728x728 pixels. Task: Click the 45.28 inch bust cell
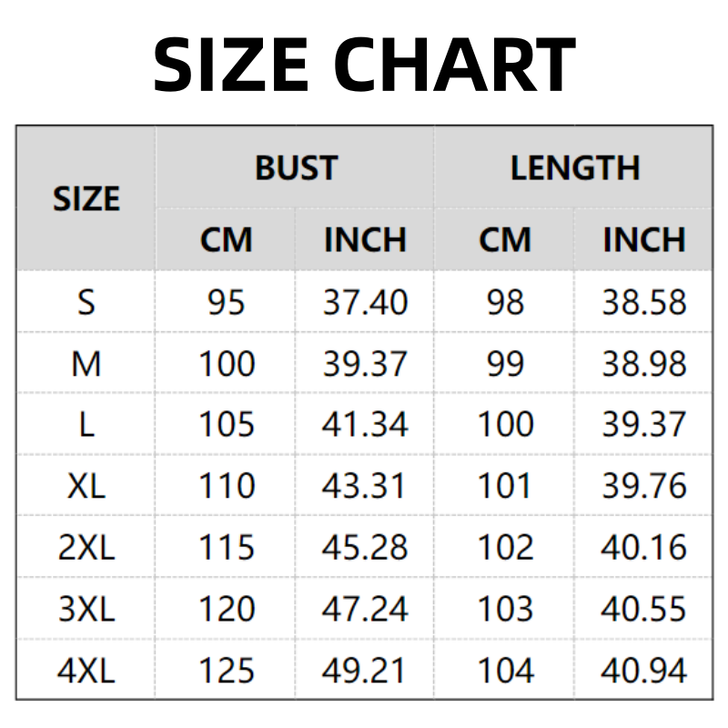[x=365, y=548]
